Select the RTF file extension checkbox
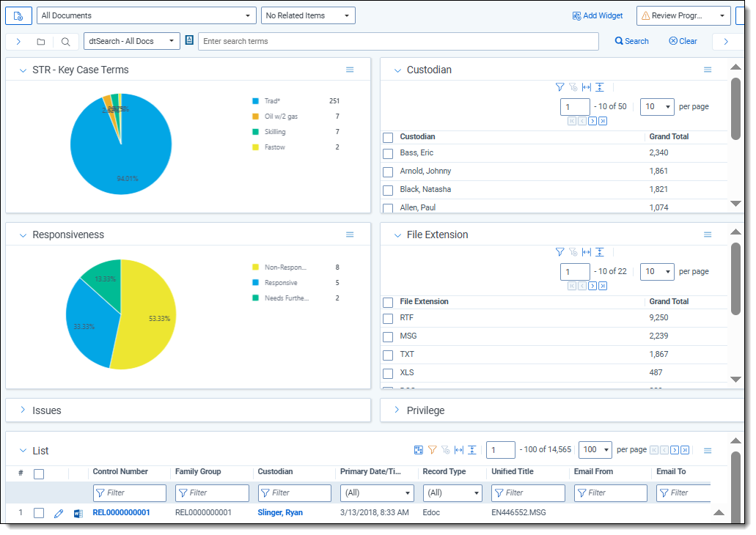The width and height of the screenshot is (756, 535). [x=388, y=318]
